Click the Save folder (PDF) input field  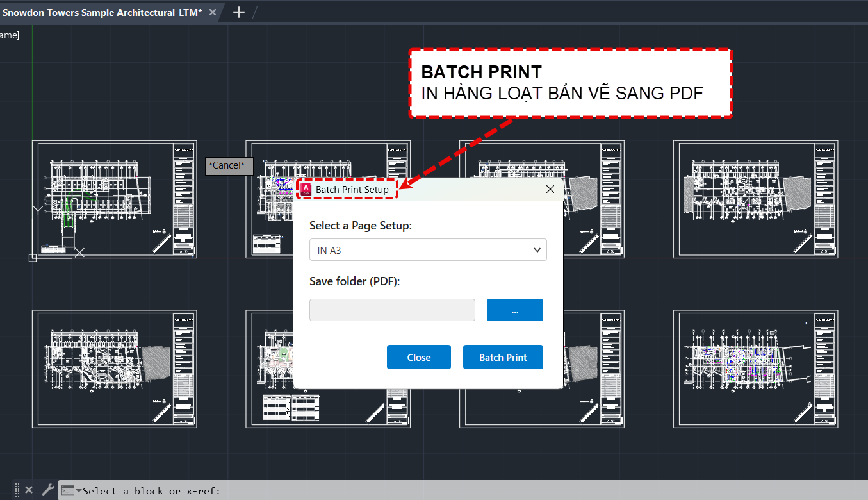click(x=392, y=310)
